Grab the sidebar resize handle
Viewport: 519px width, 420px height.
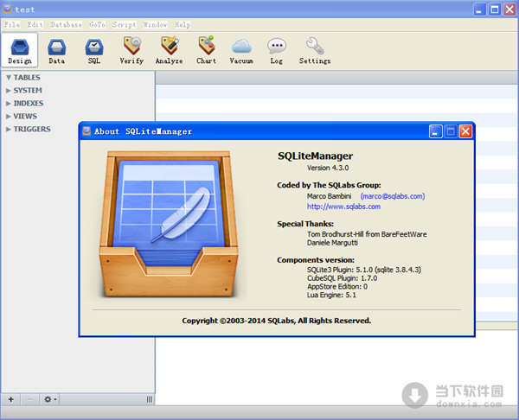point(150,399)
